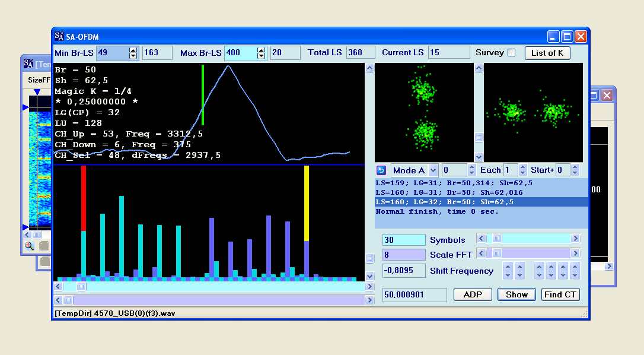Viewport: 644px width, 355px height.
Task: Click the red bar in the channel histogram
Action: point(84,198)
